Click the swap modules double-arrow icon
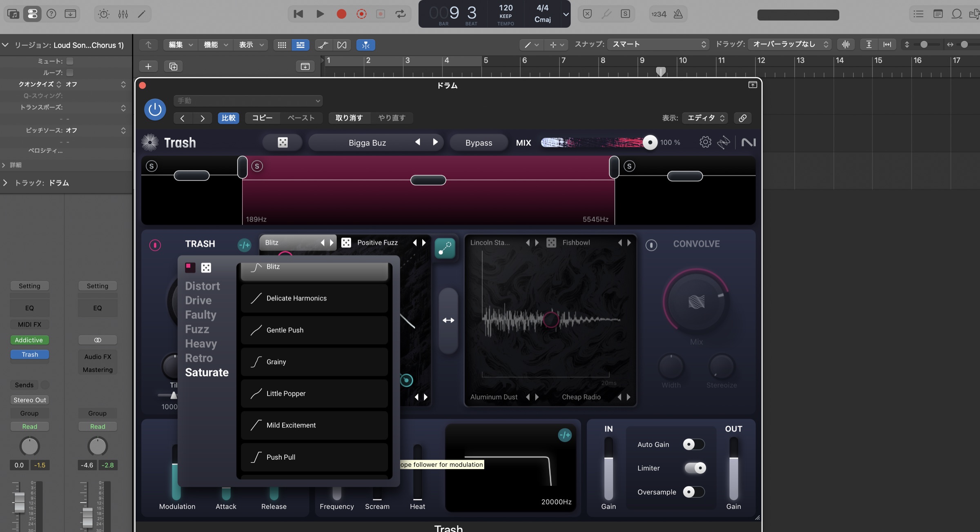The height and width of the screenshot is (532, 980). tap(448, 321)
